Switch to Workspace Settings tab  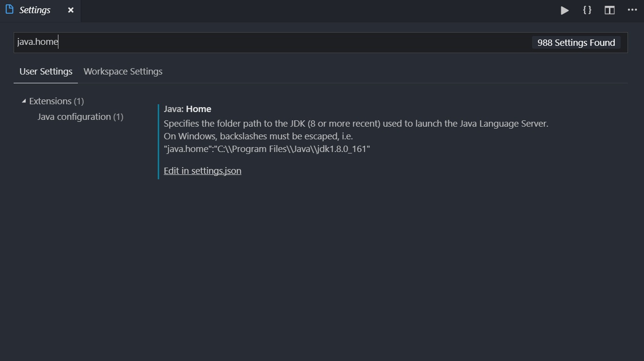(x=123, y=72)
